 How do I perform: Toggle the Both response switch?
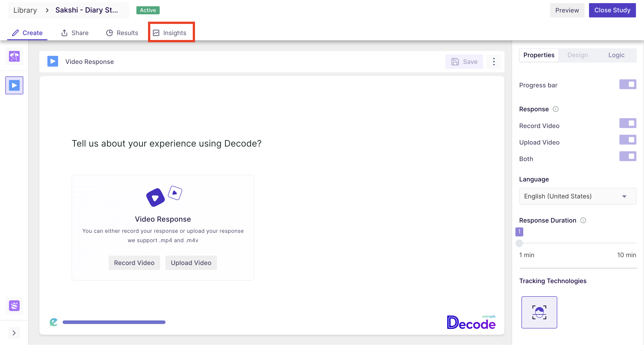pos(627,156)
